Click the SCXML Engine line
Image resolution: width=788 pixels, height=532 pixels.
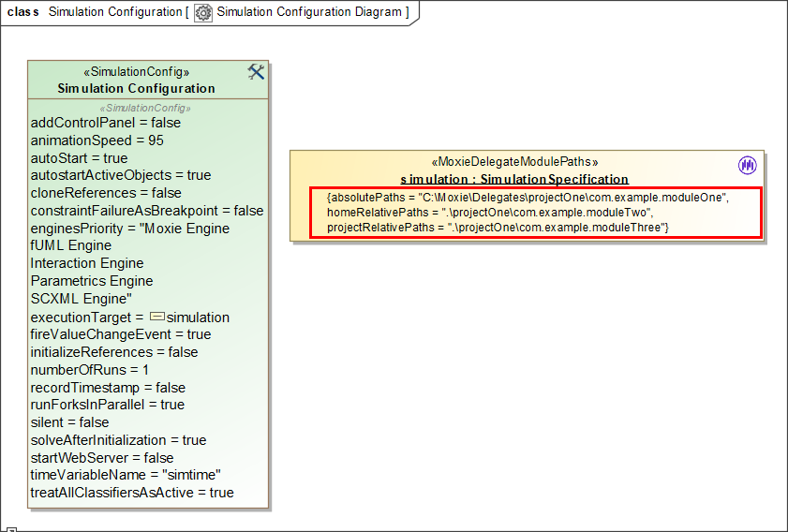[x=81, y=299]
